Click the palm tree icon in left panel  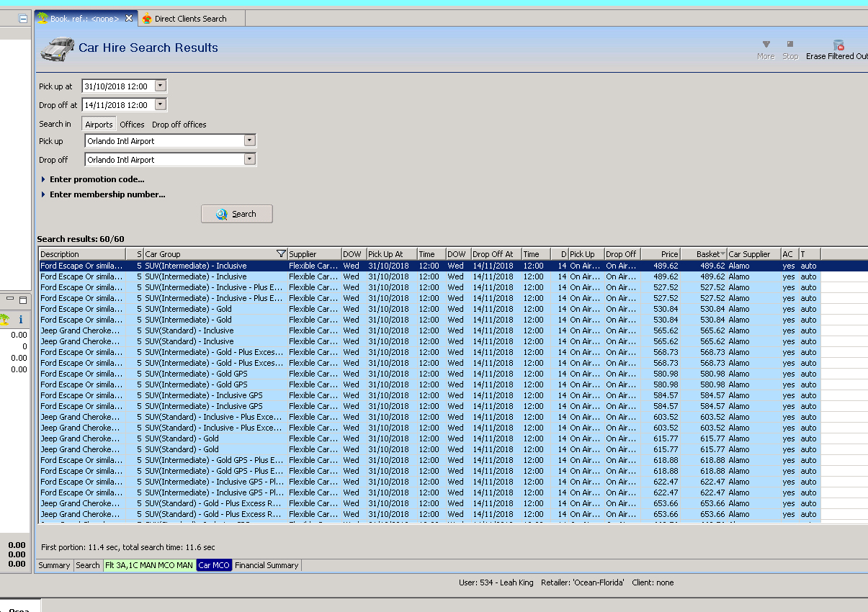click(4, 319)
